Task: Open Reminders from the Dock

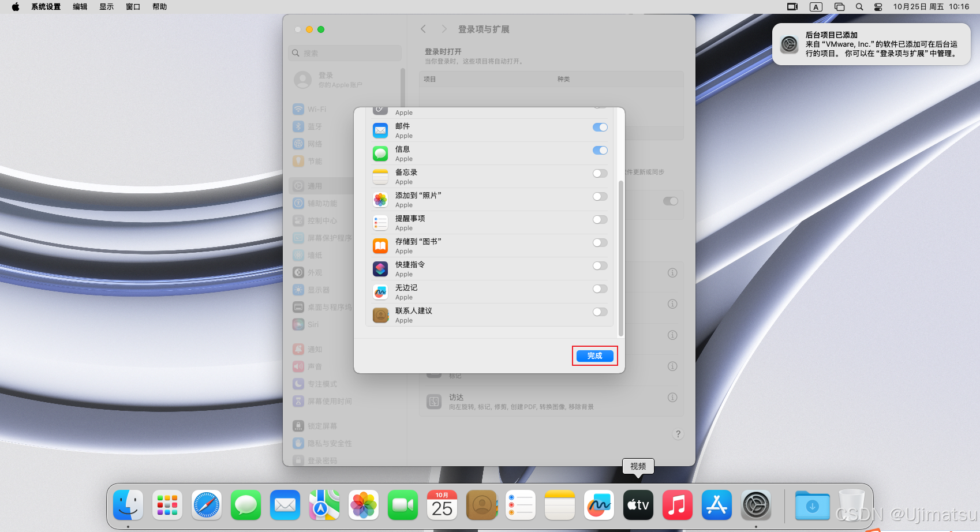Action: pyautogui.click(x=521, y=505)
